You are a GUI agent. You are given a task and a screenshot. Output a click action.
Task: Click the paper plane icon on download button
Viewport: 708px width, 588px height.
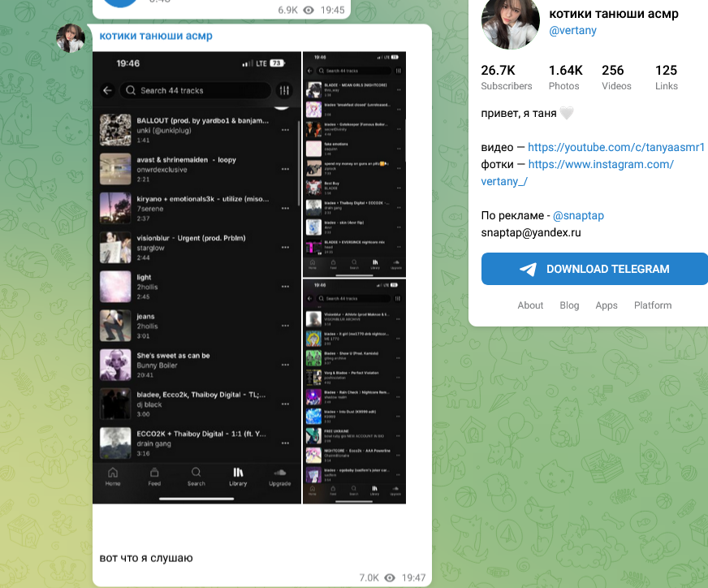(528, 269)
